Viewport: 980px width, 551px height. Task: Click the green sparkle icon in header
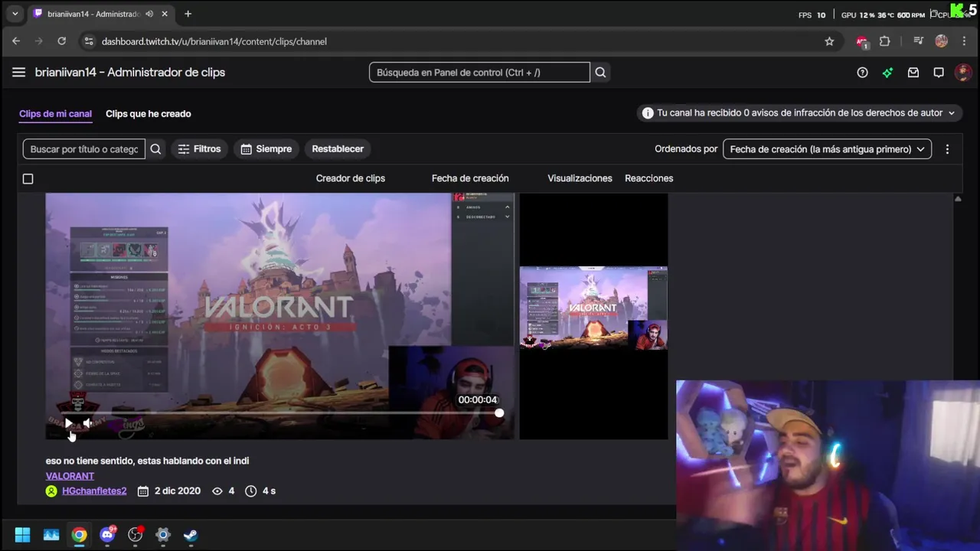(887, 73)
